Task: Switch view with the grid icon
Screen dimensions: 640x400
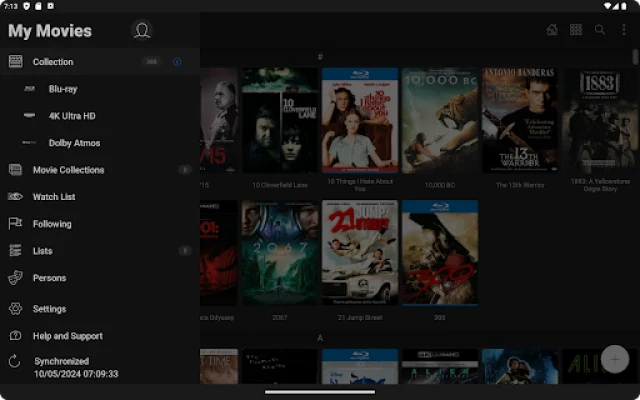Action: click(x=576, y=29)
